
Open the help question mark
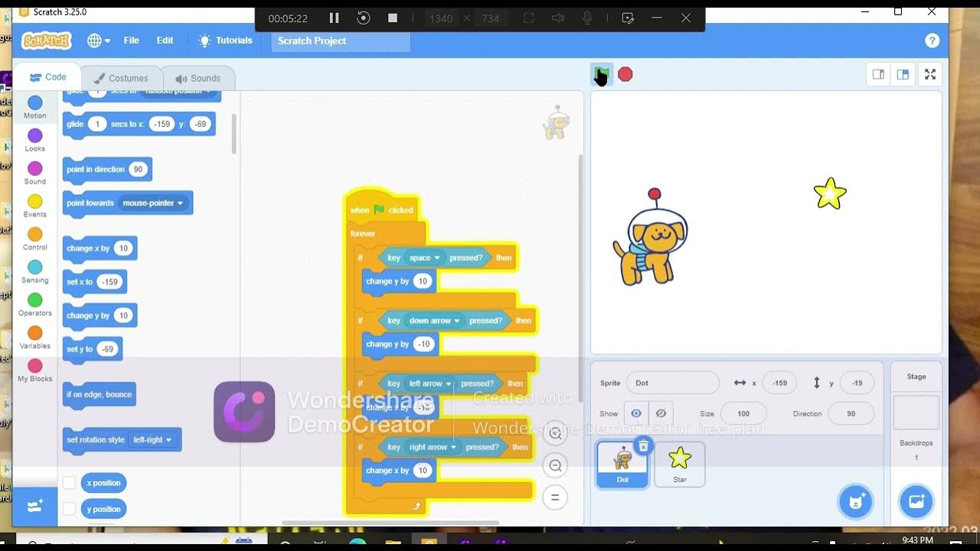(x=932, y=41)
